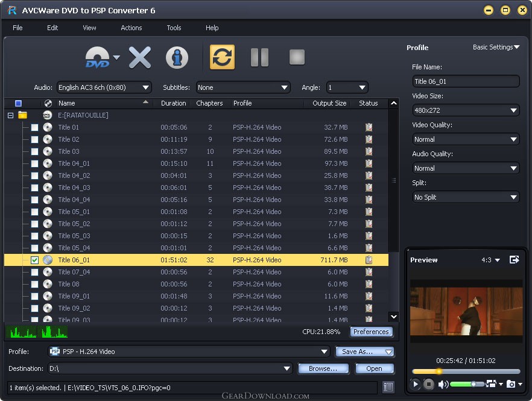532x401 pixels.
Task: Open the Video Size dropdown
Action: click(466, 110)
